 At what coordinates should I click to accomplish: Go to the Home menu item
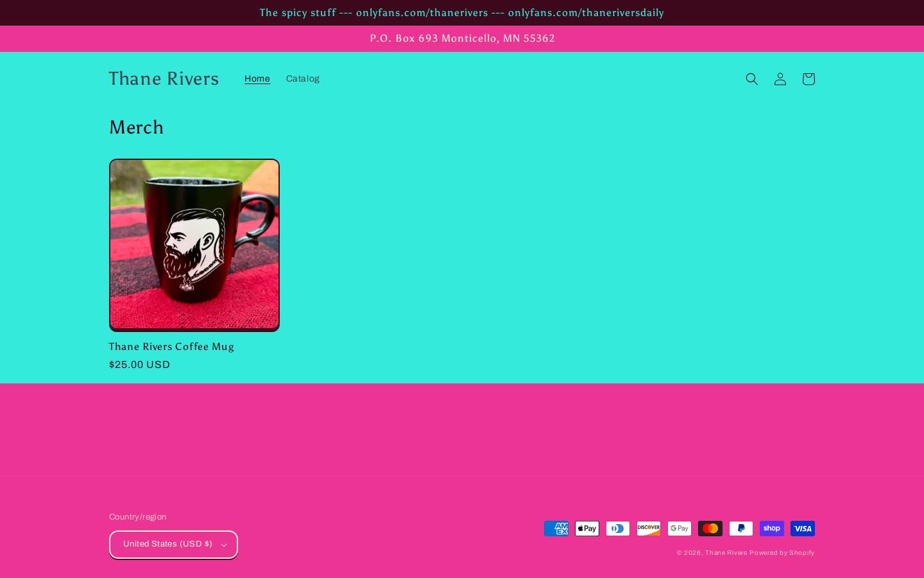[257, 79]
